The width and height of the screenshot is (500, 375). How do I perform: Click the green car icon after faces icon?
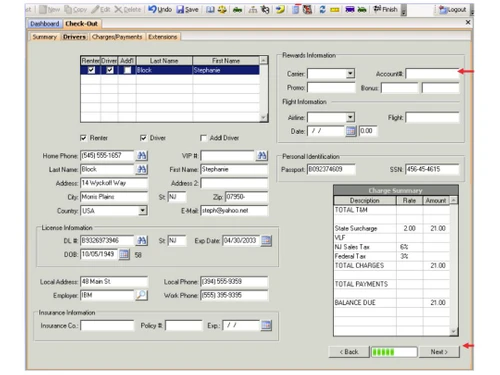(237, 10)
